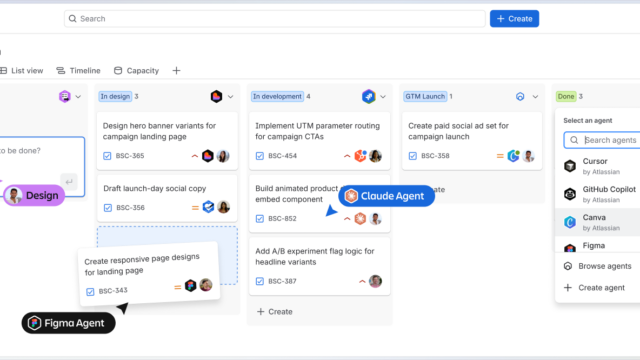This screenshot has height=360, width=640.
Task: Toggle BSC-454 task checkbox
Action: pyautogui.click(x=260, y=156)
